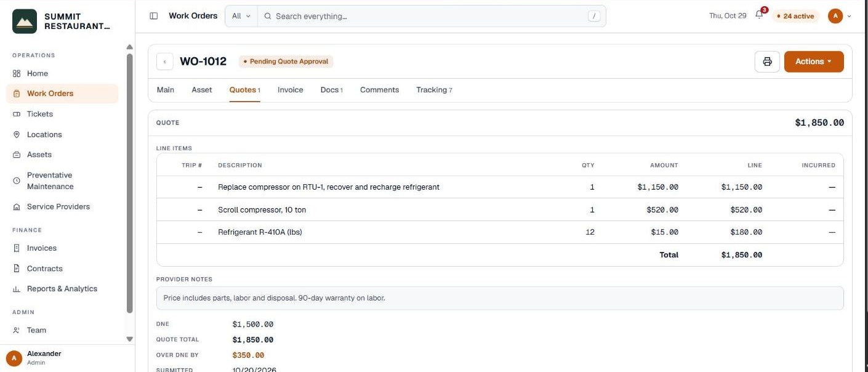Go to Home in the sidebar
The height and width of the screenshot is (372, 868).
(62, 73)
